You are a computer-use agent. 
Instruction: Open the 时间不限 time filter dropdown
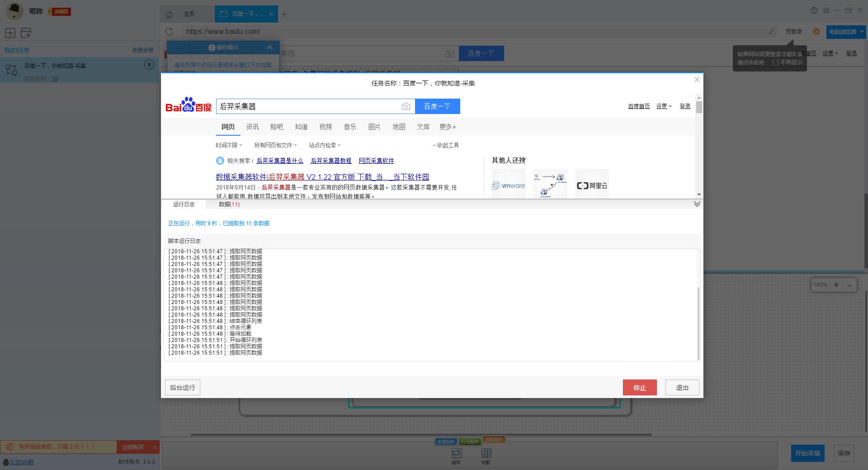229,145
